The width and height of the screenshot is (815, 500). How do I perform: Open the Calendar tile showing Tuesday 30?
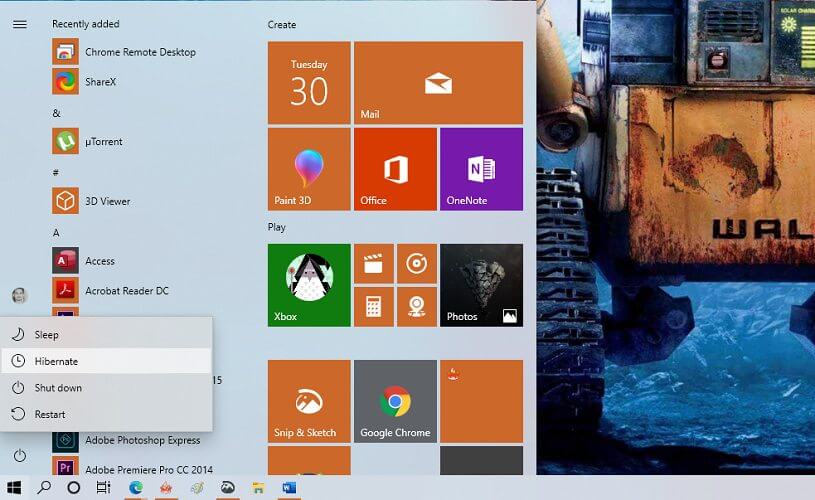[x=309, y=83]
